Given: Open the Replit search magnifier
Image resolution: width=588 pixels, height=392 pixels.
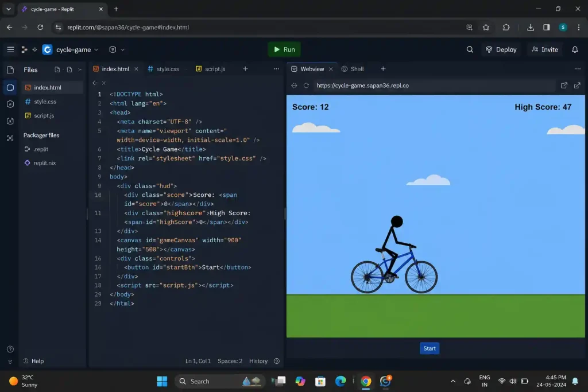Looking at the screenshot, I should pos(470,49).
